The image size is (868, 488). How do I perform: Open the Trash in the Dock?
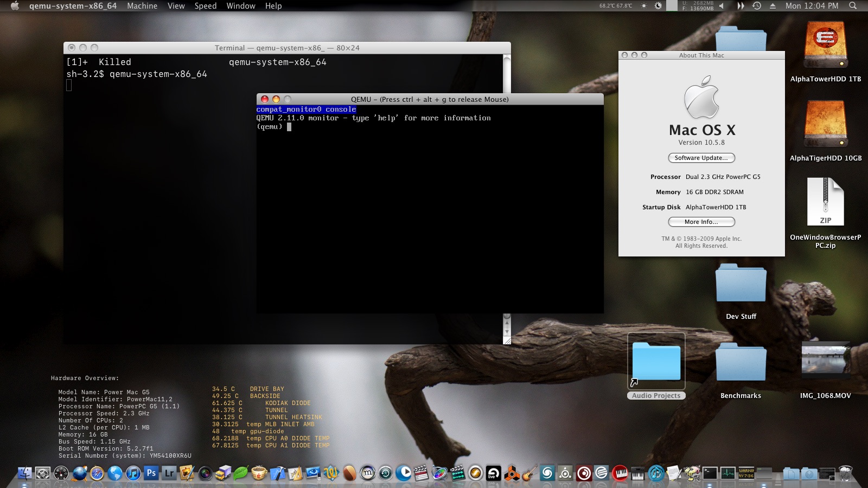845,473
